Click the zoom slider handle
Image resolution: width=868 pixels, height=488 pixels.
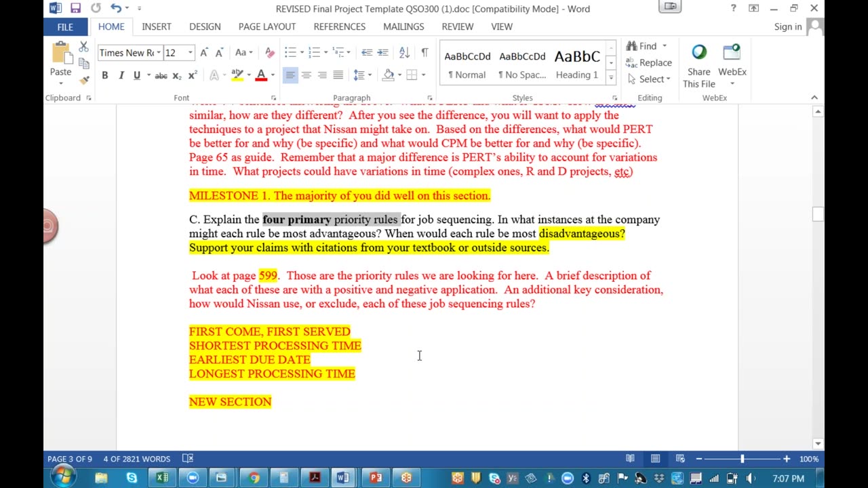[x=743, y=459]
